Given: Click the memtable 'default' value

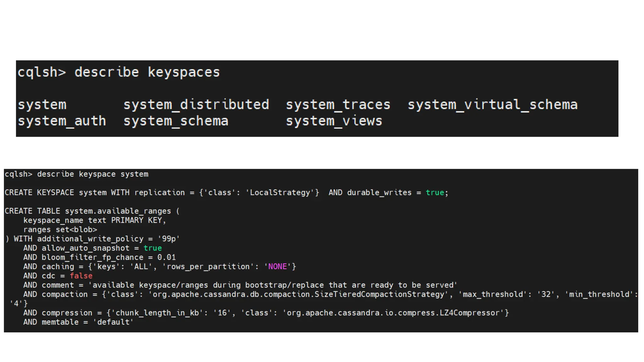Looking at the screenshot, I should tap(113, 322).
